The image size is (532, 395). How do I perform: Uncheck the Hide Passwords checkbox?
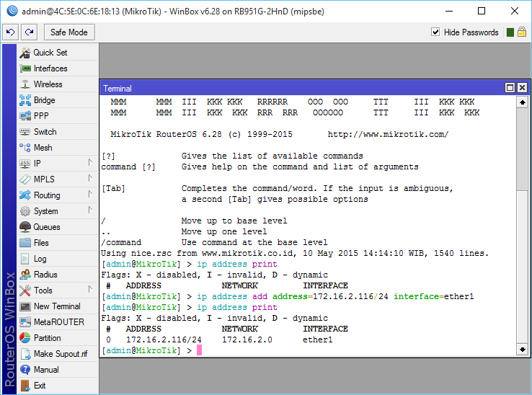435,32
